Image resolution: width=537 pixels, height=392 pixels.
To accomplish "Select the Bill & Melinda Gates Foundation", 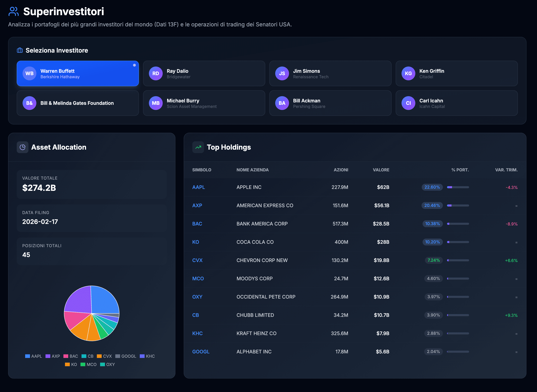I will point(77,103).
